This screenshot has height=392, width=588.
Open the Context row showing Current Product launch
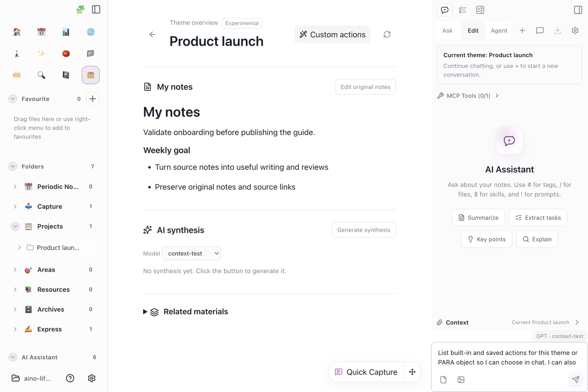(x=509, y=323)
